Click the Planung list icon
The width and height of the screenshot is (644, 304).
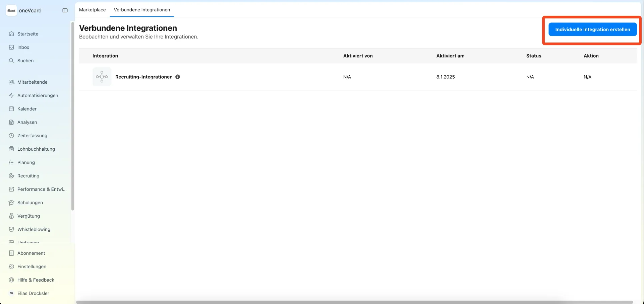[11, 162]
